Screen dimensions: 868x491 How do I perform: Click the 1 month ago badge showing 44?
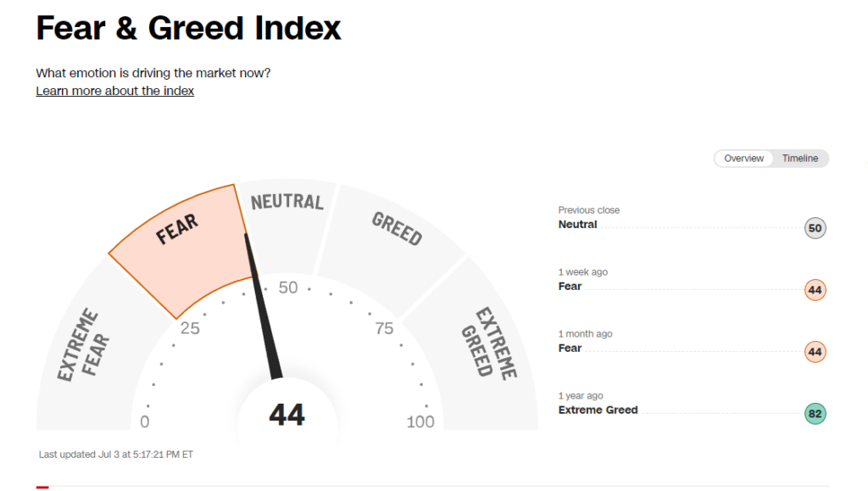[x=815, y=352]
